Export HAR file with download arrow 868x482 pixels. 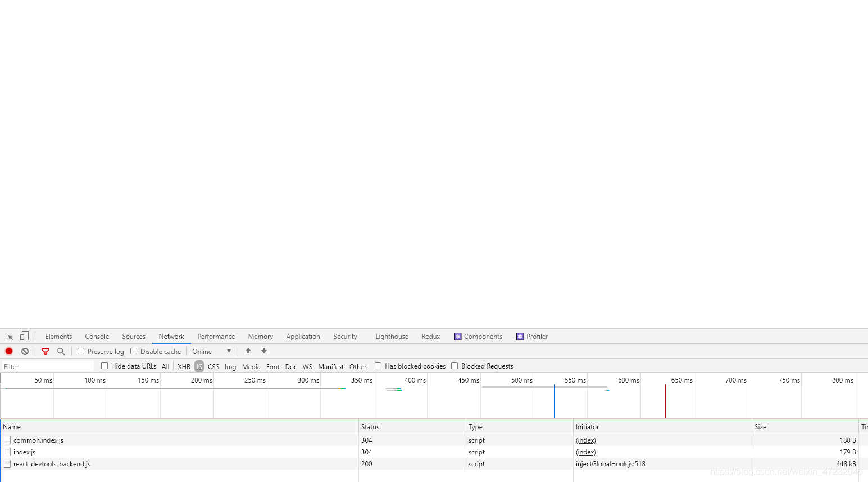(x=264, y=351)
